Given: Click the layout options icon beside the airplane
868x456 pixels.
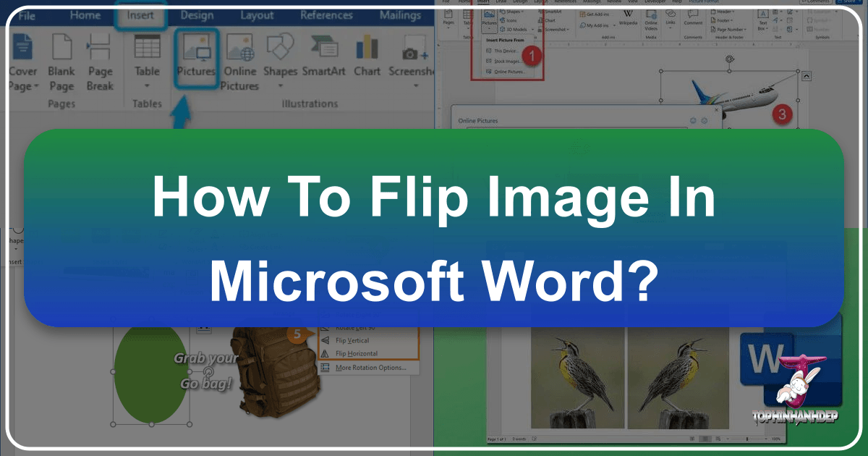Looking at the screenshot, I should coord(807,76).
